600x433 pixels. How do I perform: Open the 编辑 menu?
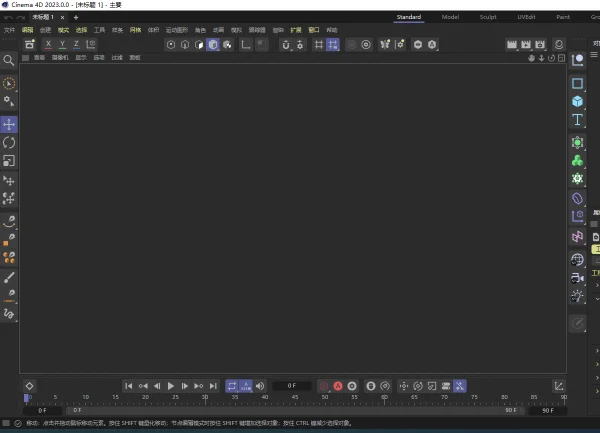(27, 30)
